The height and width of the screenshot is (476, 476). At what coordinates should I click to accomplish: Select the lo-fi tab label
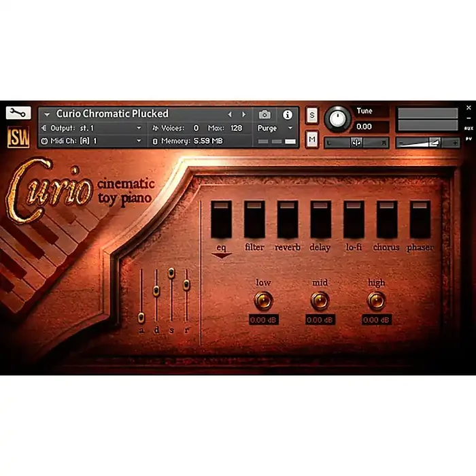pos(354,248)
